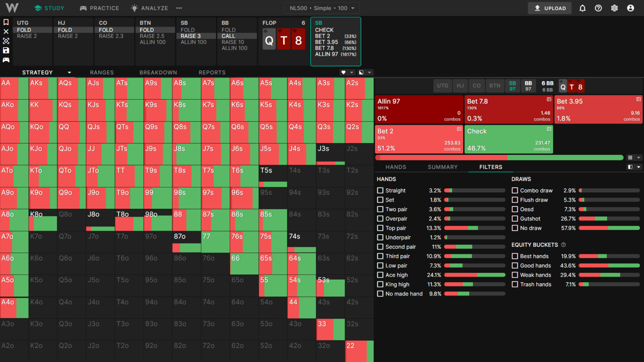This screenshot has height=362, width=644.
Task: Open the Summary tab
Action: click(x=442, y=167)
